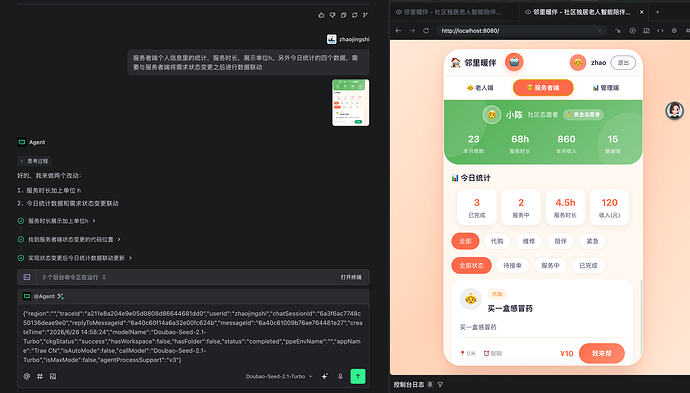This screenshot has height=393, width=690.
Task: Copy the previous response
Action: click(343, 15)
